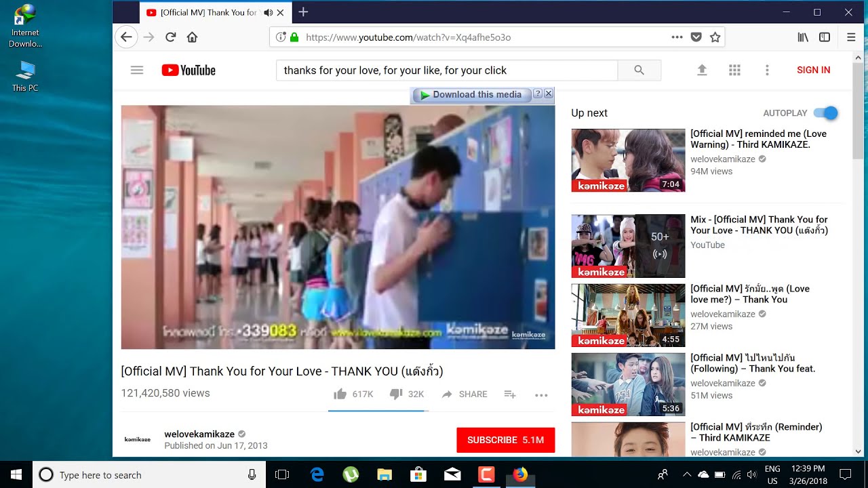Close the Download this media bar
This screenshot has width=868, height=488.
tap(549, 94)
